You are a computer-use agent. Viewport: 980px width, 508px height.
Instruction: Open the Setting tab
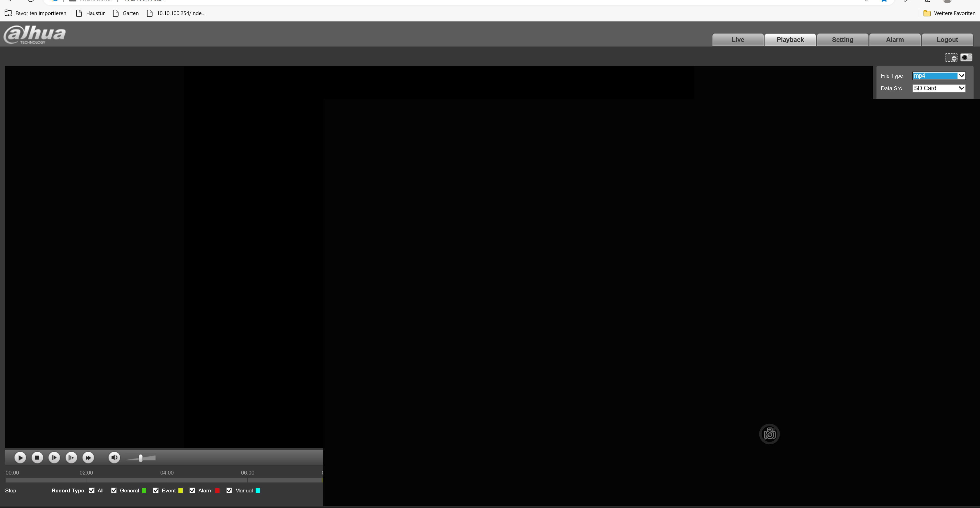coord(842,40)
